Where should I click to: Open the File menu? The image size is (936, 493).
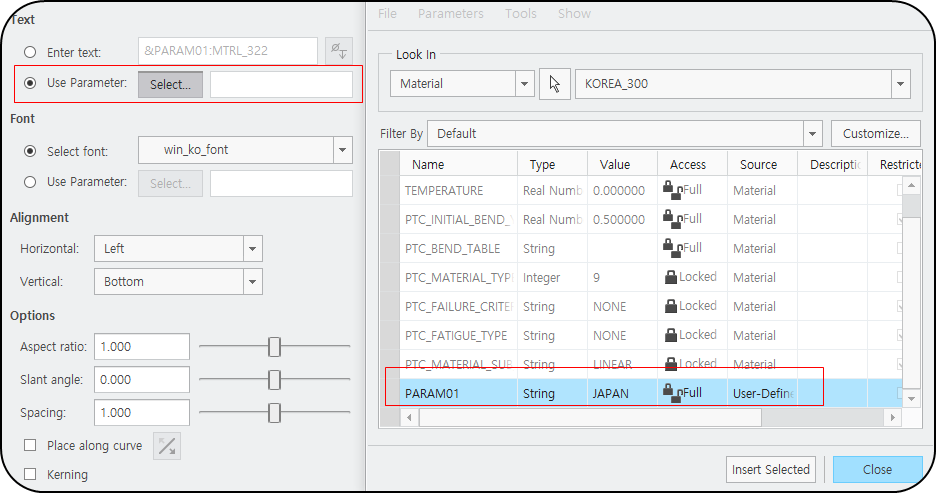click(x=387, y=13)
